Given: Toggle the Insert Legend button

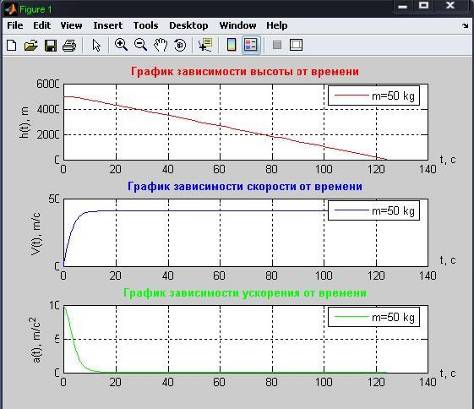Looking at the screenshot, I should (251, 45).
